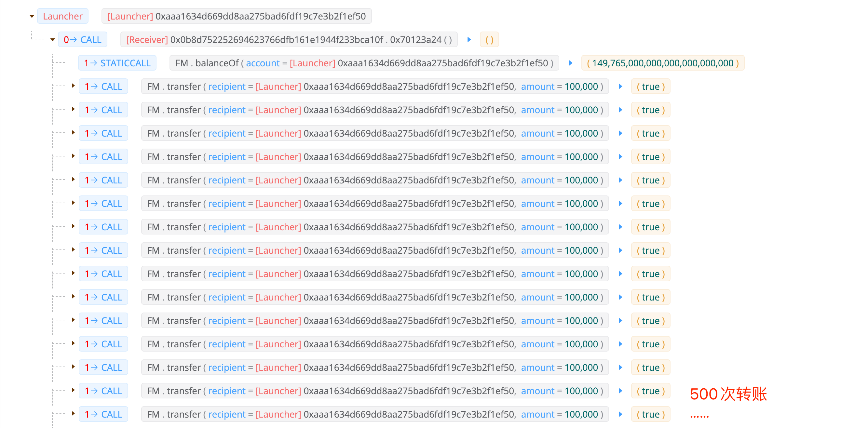Open the Receiver address 0x0b8d7522… call
868x428 pixels.
276,40
